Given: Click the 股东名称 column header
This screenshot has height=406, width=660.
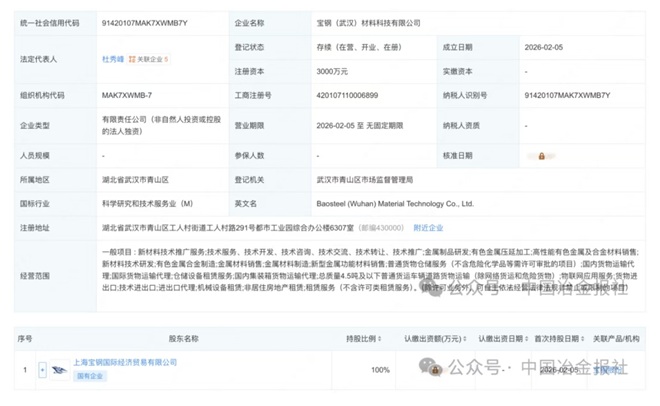Looking at the screenshot, I should (x=183, y=338).
